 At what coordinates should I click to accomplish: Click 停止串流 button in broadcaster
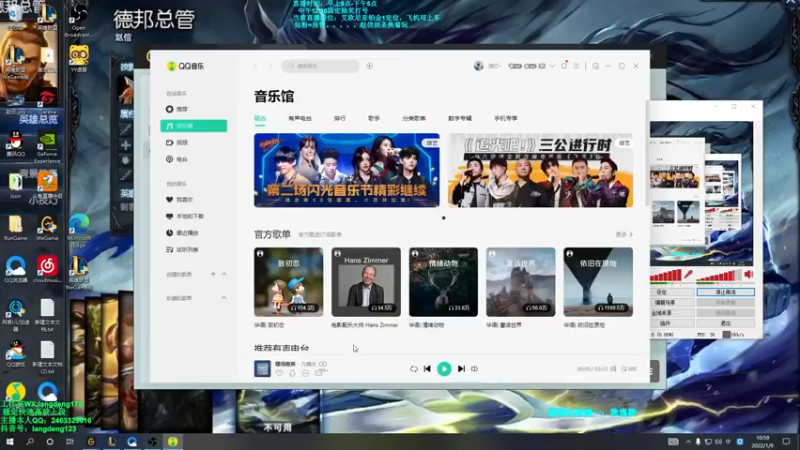pyautogui.click(x=726, y=292)
